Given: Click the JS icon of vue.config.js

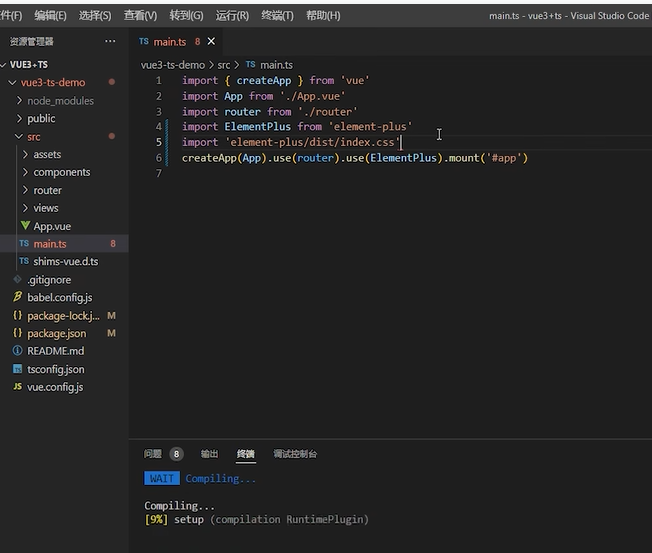Looking at the screenshot, I should 17,387.
